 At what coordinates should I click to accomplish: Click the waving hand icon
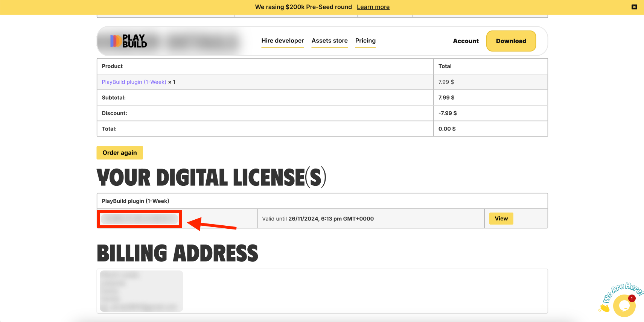(x=604, y=308)
